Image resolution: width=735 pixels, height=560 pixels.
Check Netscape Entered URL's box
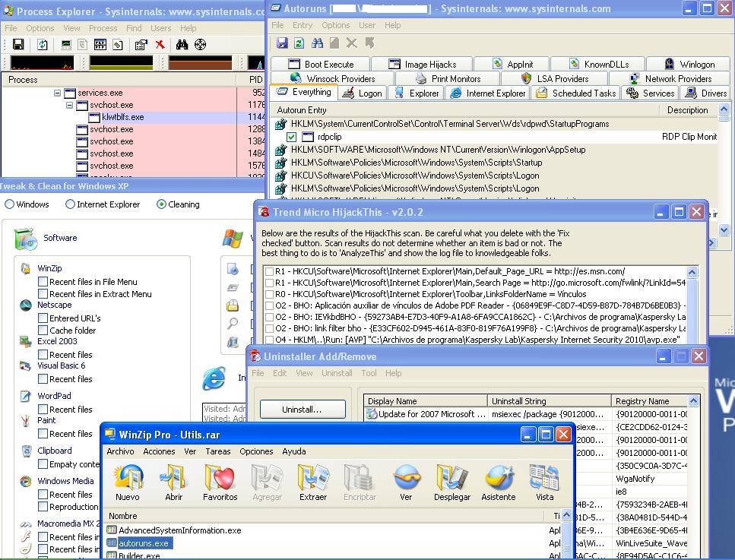click(x=43, y=318)
